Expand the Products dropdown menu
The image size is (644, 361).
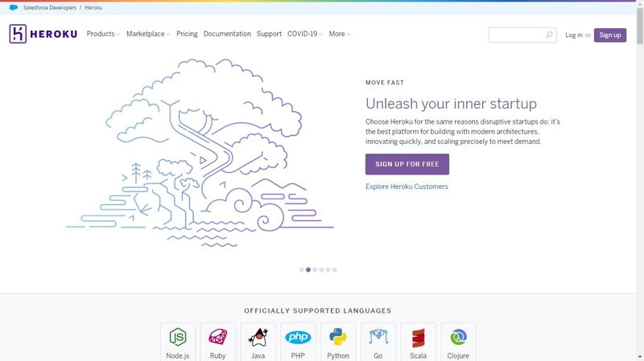103,34
